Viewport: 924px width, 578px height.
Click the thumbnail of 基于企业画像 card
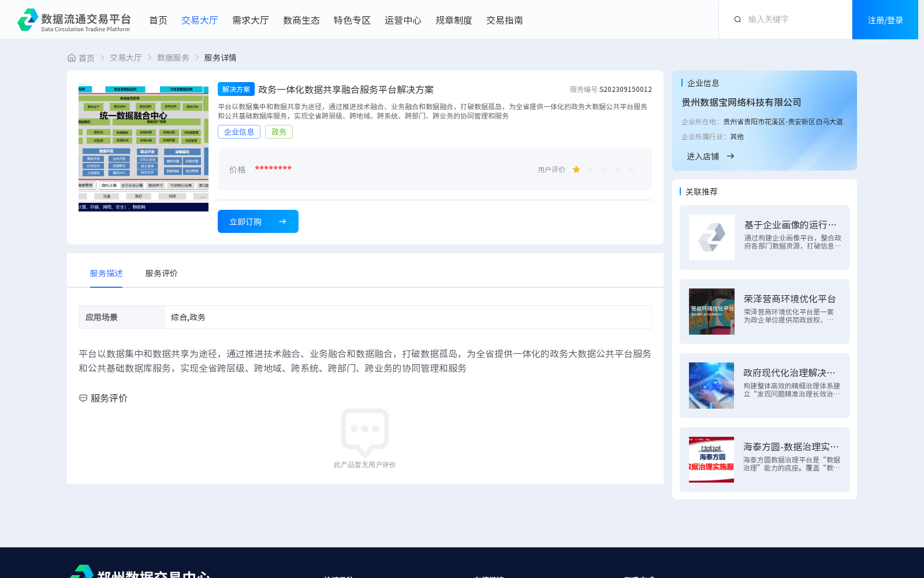711,238
